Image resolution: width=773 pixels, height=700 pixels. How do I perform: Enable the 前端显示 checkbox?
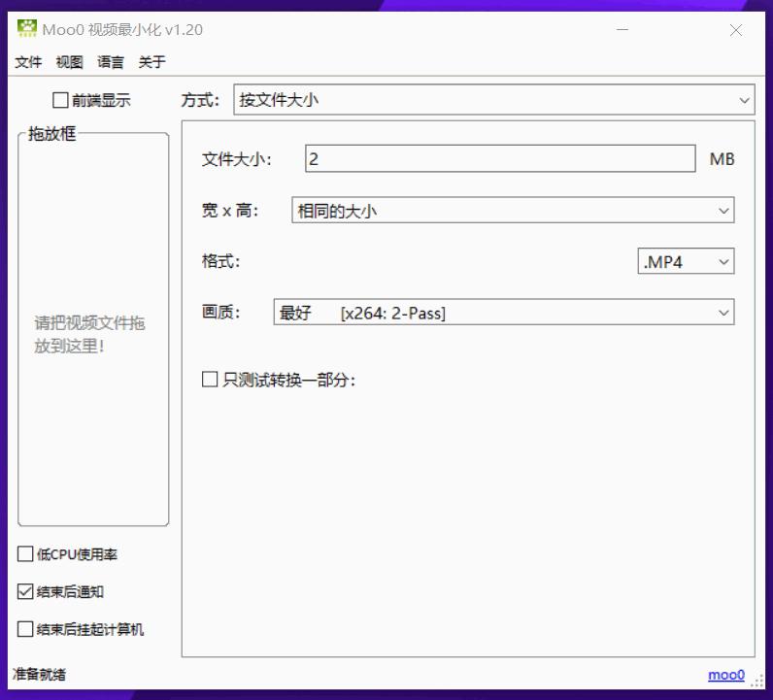(x=60, y=100)
